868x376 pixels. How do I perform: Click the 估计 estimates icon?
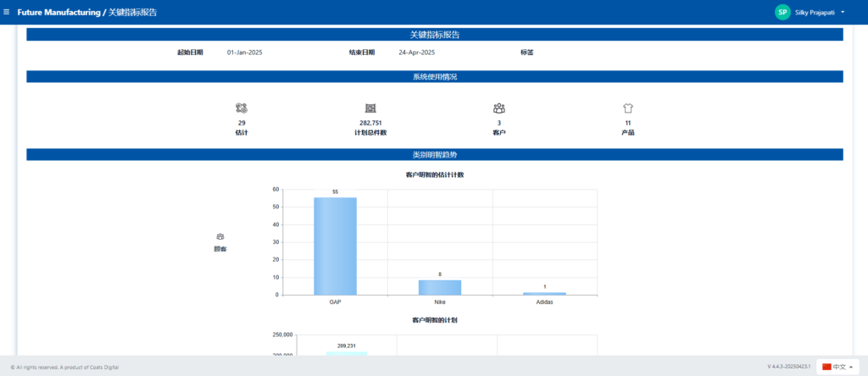[x=242, y=108]
